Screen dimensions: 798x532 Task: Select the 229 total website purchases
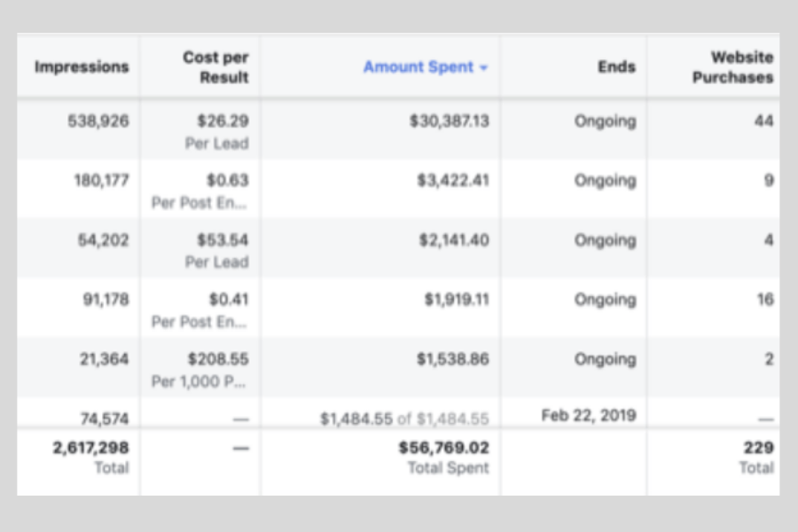click(x=758, y=448)
